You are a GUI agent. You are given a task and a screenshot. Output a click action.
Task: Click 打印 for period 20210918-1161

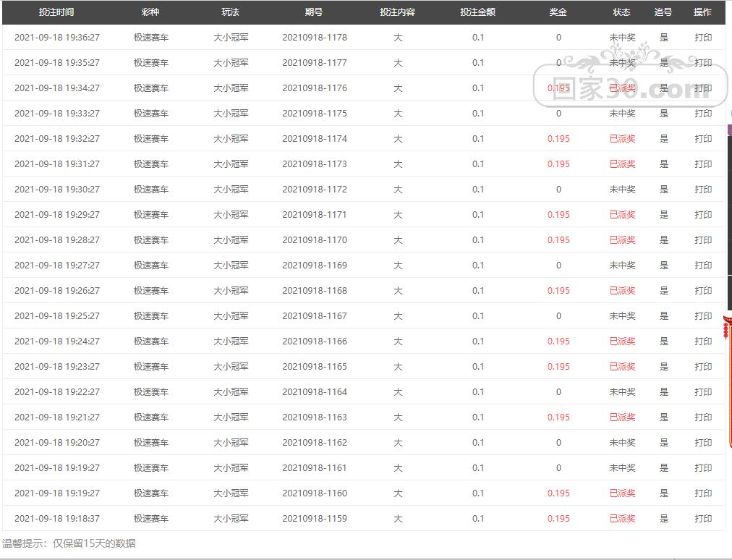coord(703,468)
